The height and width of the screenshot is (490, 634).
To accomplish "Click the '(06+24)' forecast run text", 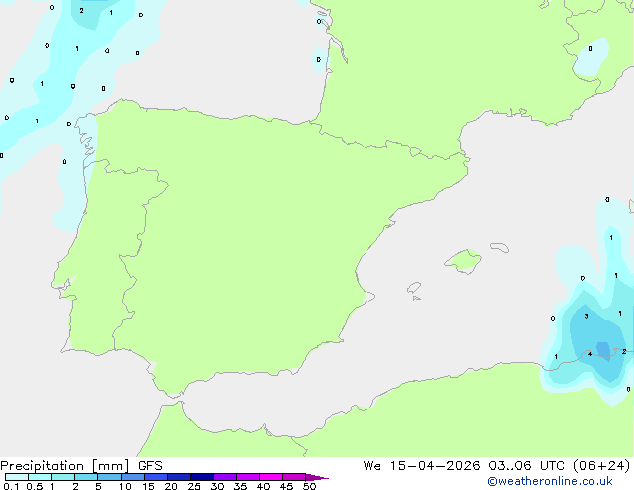I will [602, 466].
